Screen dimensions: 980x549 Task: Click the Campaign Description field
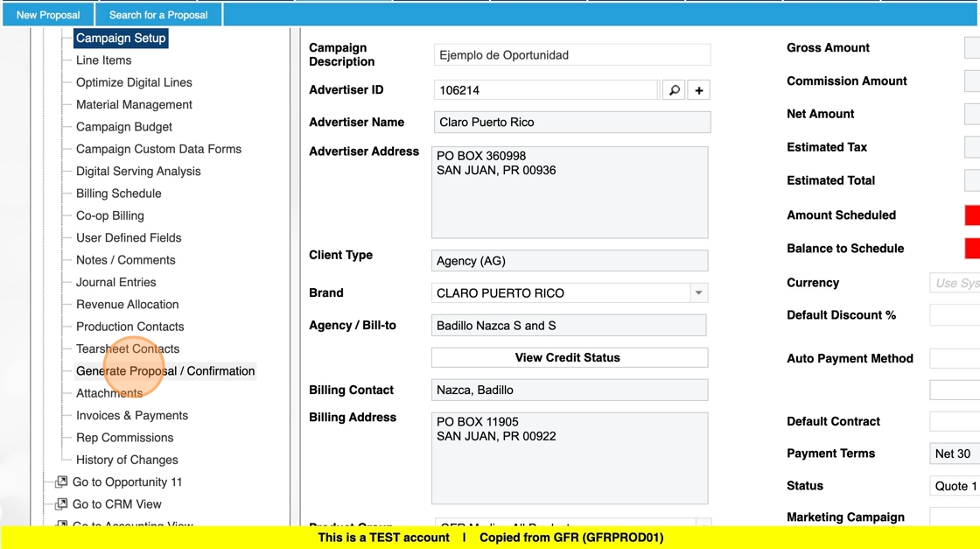click(x=572, y=55)
